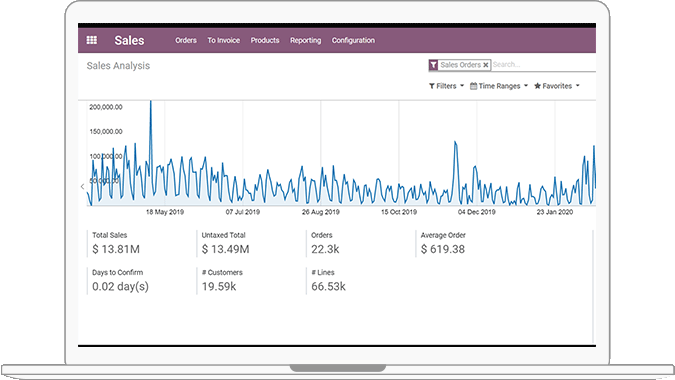Remove the Sales Orders filter tag

486,65
